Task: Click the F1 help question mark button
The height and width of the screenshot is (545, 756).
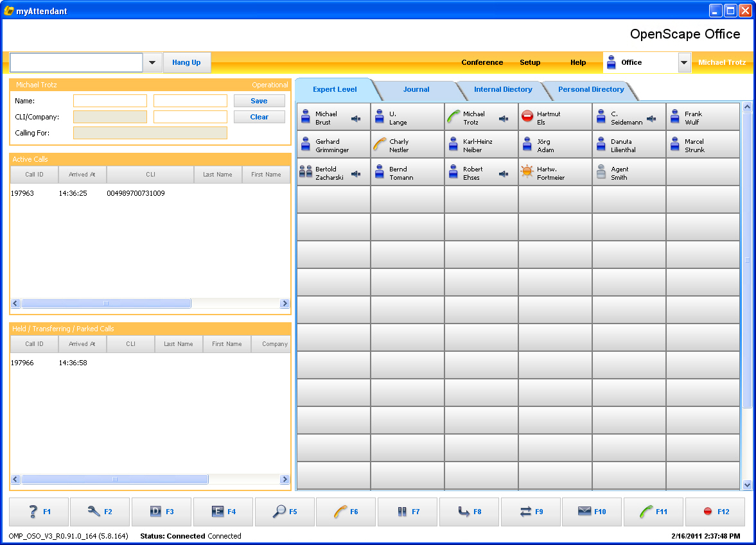Action: [39, 512]
